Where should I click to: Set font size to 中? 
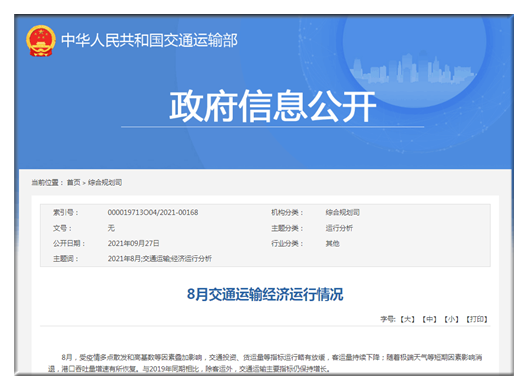click(429, 319)
